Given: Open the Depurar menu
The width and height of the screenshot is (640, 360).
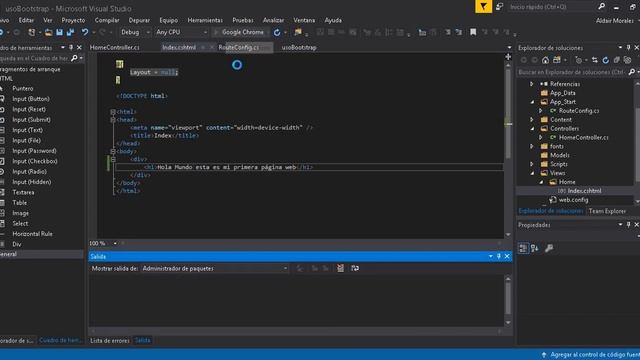Looking at the screenshot, I should click(x=139, y=20).
